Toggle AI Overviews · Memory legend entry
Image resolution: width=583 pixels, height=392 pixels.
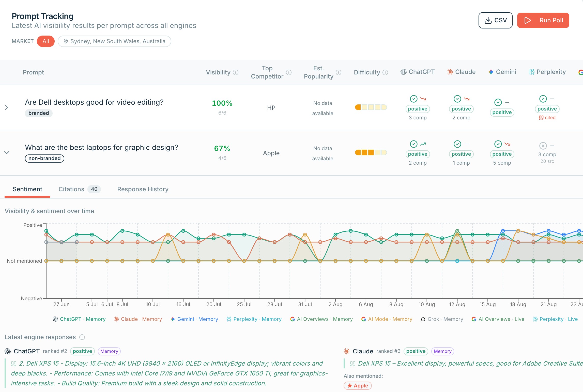coord(321,319)
